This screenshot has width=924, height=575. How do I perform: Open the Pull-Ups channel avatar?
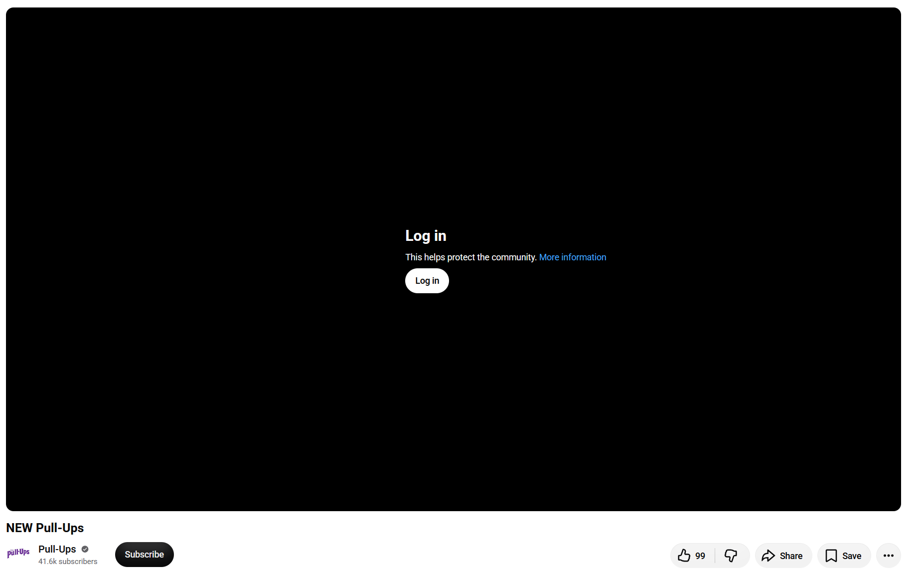pyautogui.click(x=18, y=553)
